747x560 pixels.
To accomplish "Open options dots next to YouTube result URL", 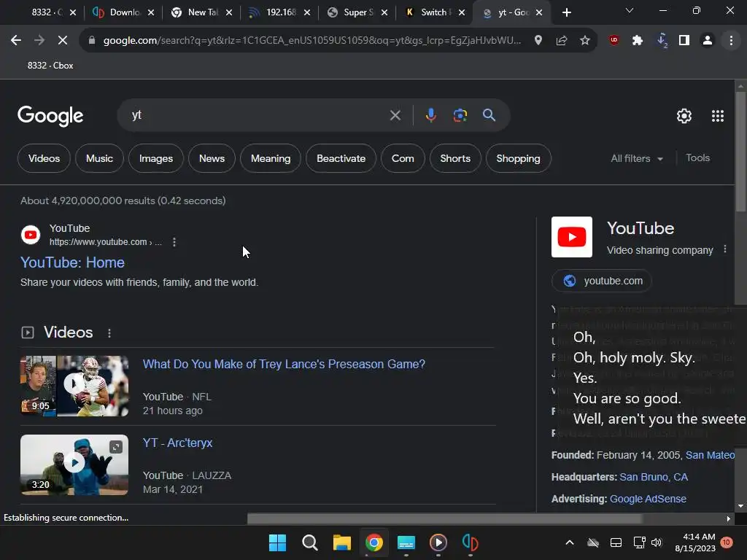I will (174, 242).
